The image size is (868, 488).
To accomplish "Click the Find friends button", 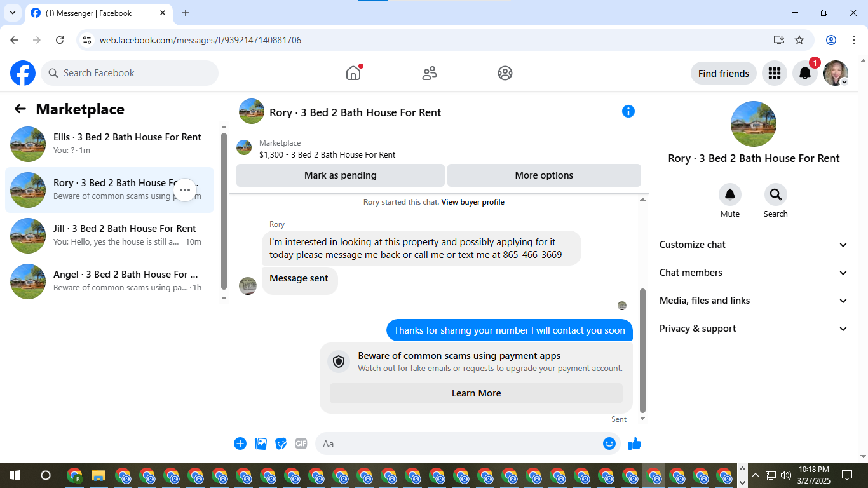I will click(x=724, y=73).
